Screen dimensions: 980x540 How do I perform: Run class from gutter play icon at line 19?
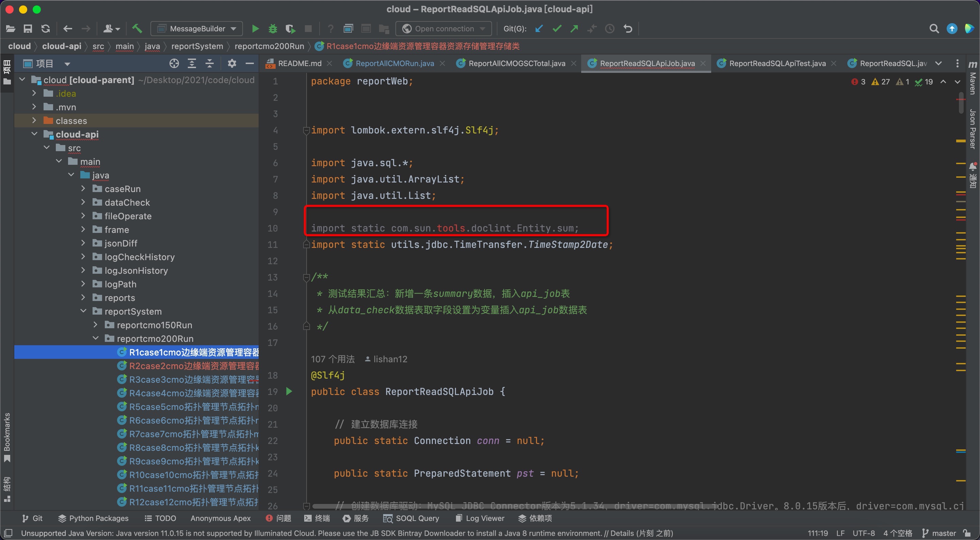[x=289, y=392]
